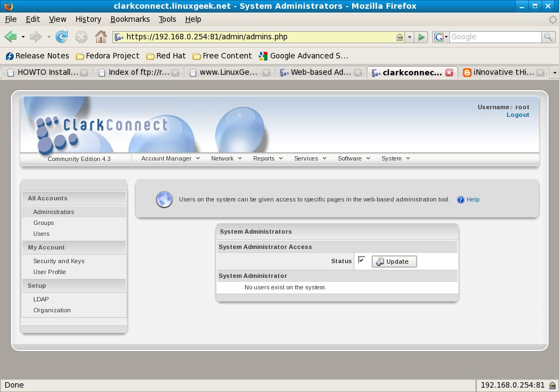
Task: Open Security and Keys in the sidebar
Action: tap(59, 261)
